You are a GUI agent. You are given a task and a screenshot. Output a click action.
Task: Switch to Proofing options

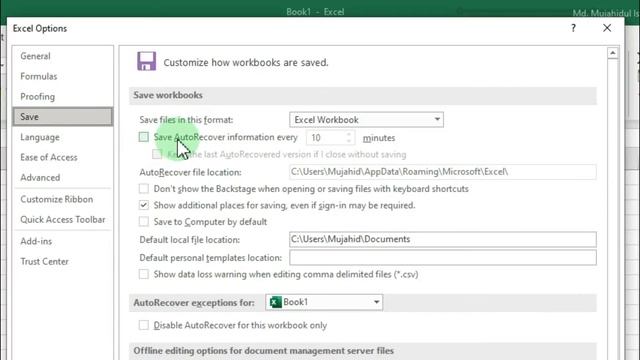click(x=62, y=97)
